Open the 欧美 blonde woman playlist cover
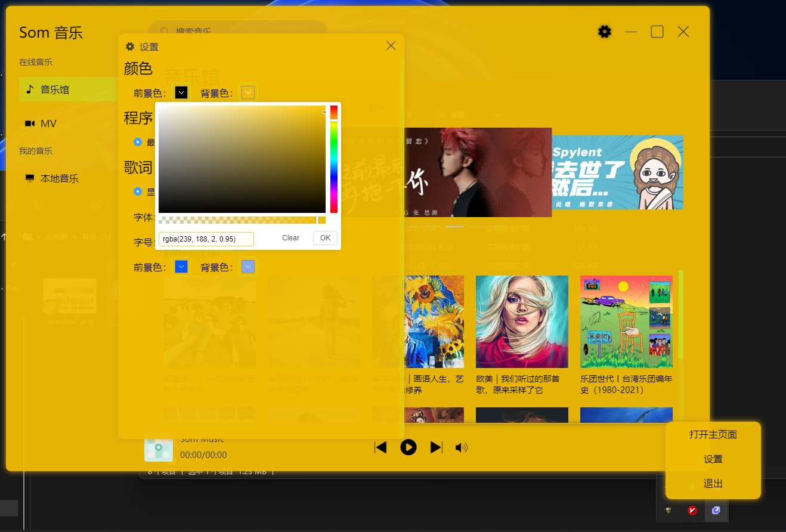 [522, 321]
